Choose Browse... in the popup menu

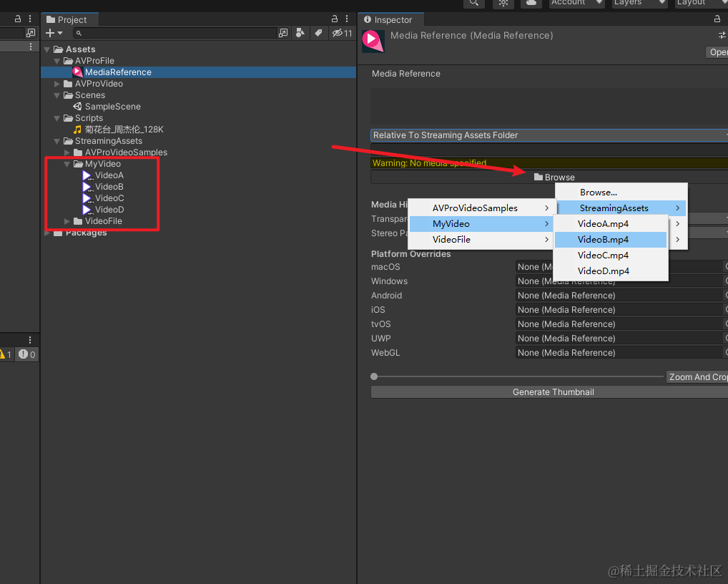tap(598, 193)
